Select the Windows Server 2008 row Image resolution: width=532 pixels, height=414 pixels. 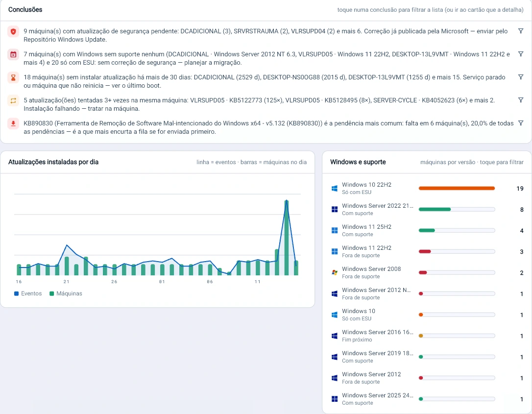[x=427, y=272]
